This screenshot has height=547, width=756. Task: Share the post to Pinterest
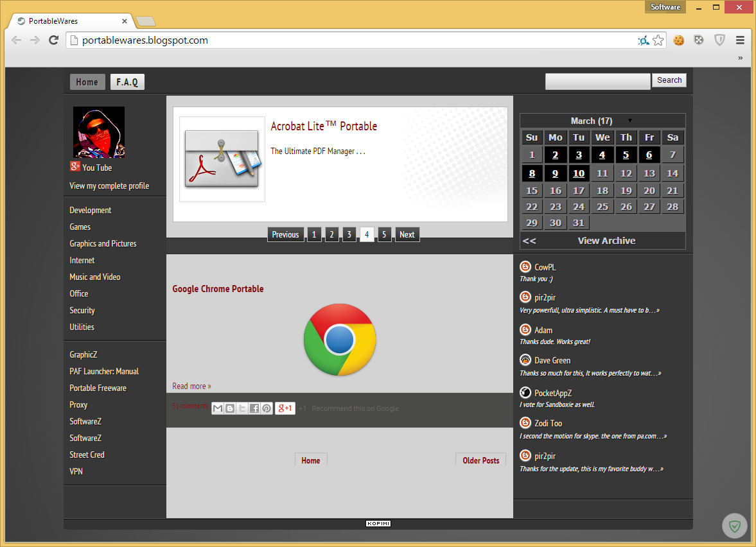(x=266, y=408)
